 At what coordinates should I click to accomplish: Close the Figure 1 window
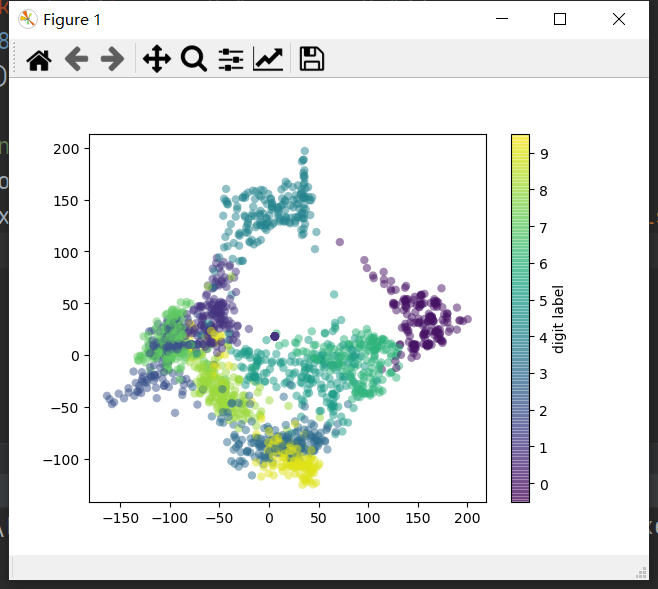(x=619, y=19)
